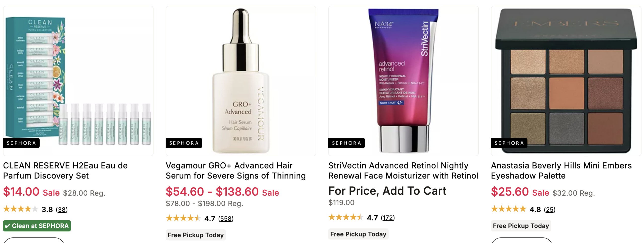Open StriVectin retinol moisturizer product image
The image size is (644, 243).
tap(403, 81)
